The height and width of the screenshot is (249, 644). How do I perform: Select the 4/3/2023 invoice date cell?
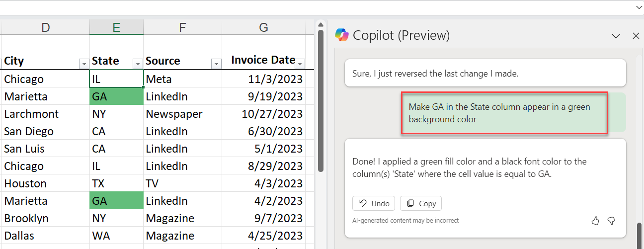263,183
